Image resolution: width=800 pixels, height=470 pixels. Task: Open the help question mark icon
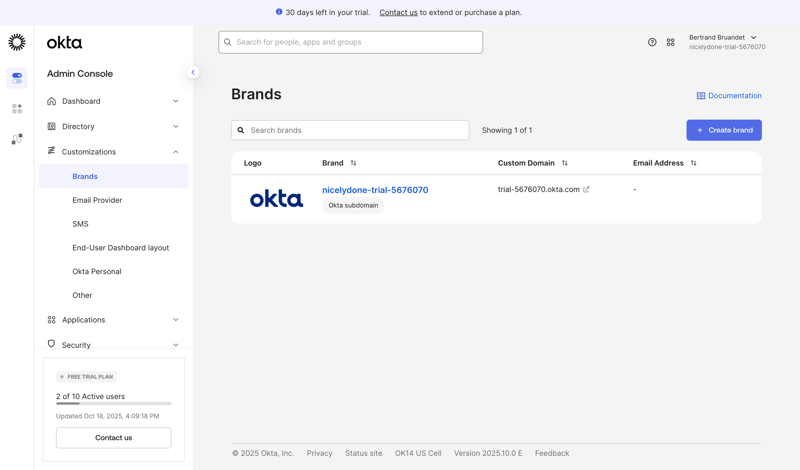(x=652, y=42)
